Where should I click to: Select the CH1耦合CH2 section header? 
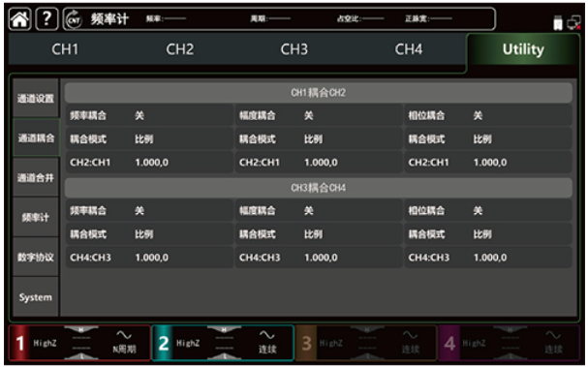(319, 93)
